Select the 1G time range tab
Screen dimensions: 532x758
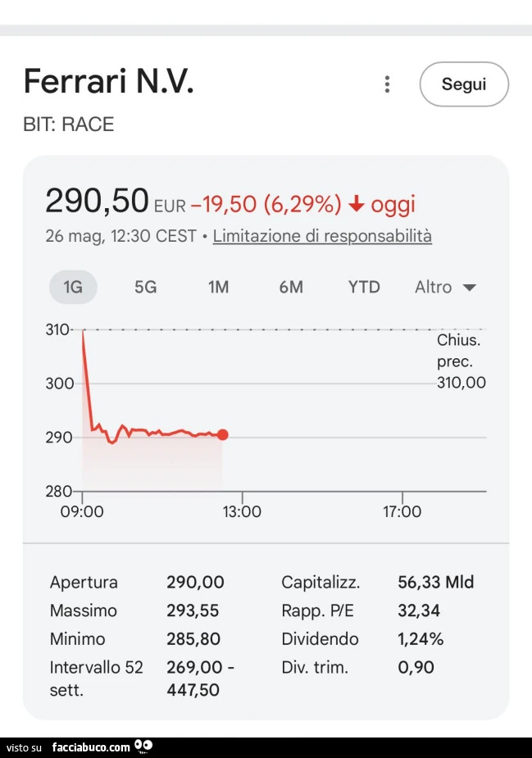coord(73,287)
